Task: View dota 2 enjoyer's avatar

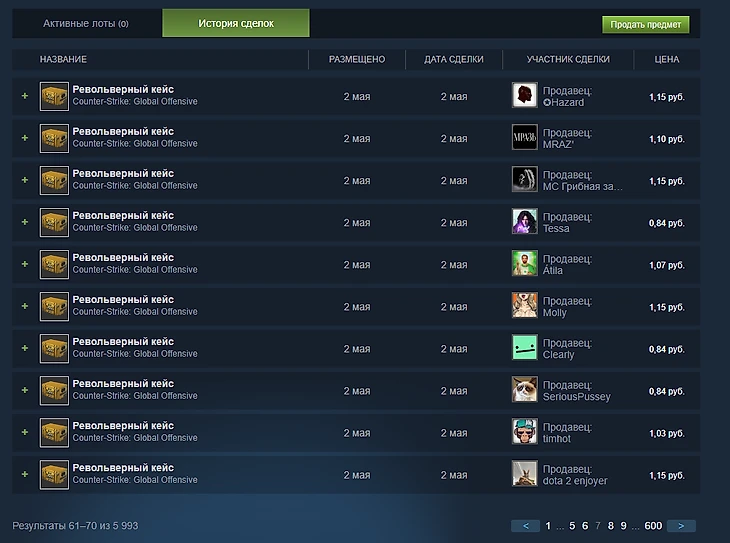Action: [x=525, y=473]
